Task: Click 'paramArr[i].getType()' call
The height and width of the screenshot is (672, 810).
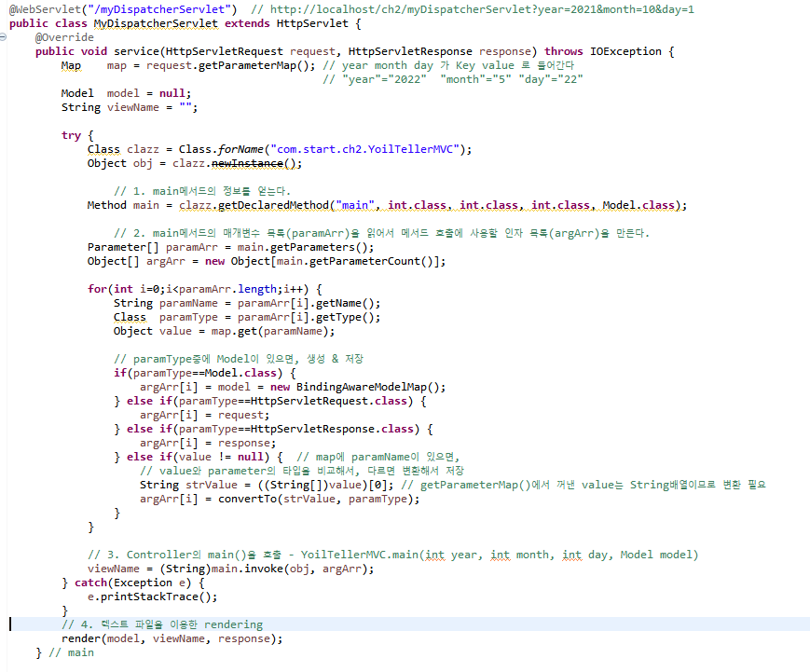Action: point(309,317)
